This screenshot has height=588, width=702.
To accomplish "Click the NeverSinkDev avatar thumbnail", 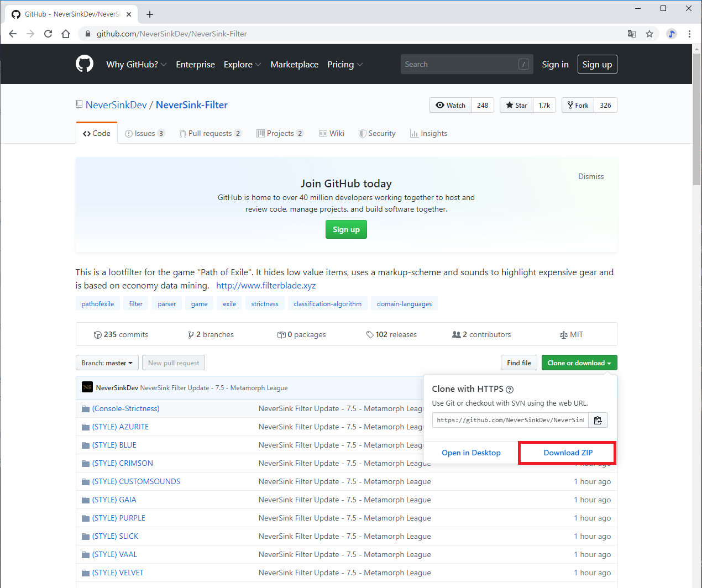I will point(87,387).
